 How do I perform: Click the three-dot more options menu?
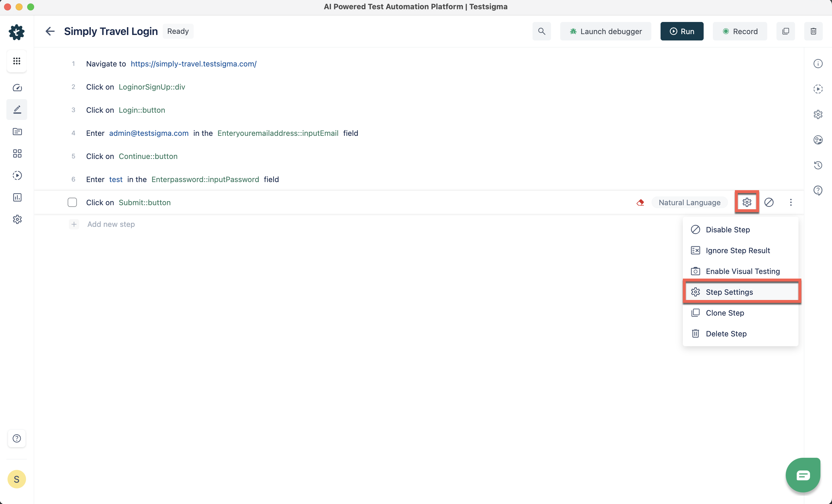click(791, 202)
